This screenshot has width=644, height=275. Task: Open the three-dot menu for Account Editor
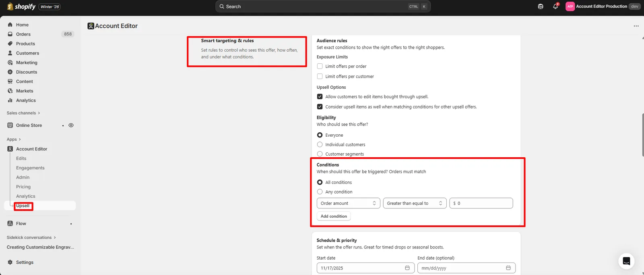point(636,26)
